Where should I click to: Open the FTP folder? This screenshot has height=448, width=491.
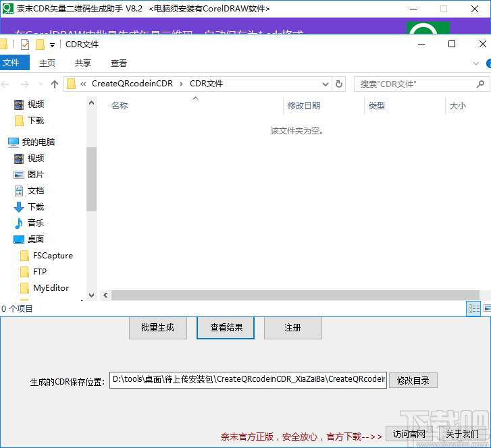click(x=34, y=271)
